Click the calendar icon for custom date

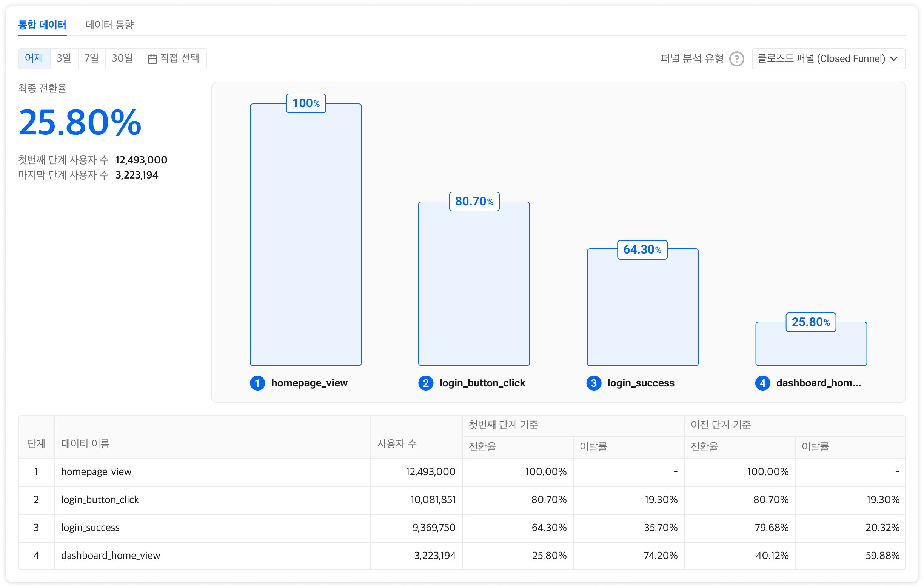pos(152,58)
